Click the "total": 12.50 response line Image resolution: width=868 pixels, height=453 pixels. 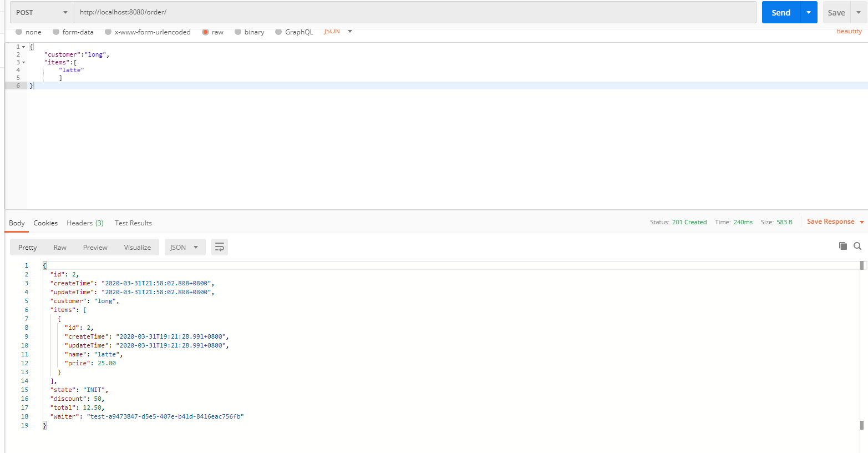point(77,407)
